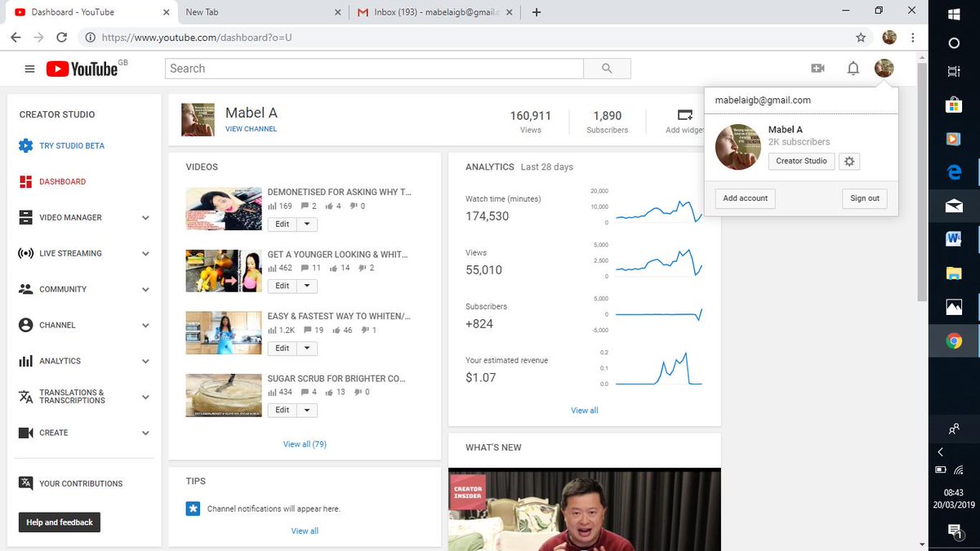This screenshot has height=551, width=980.
Task: Go back with the browser back arrow
Action: (16, 38)
